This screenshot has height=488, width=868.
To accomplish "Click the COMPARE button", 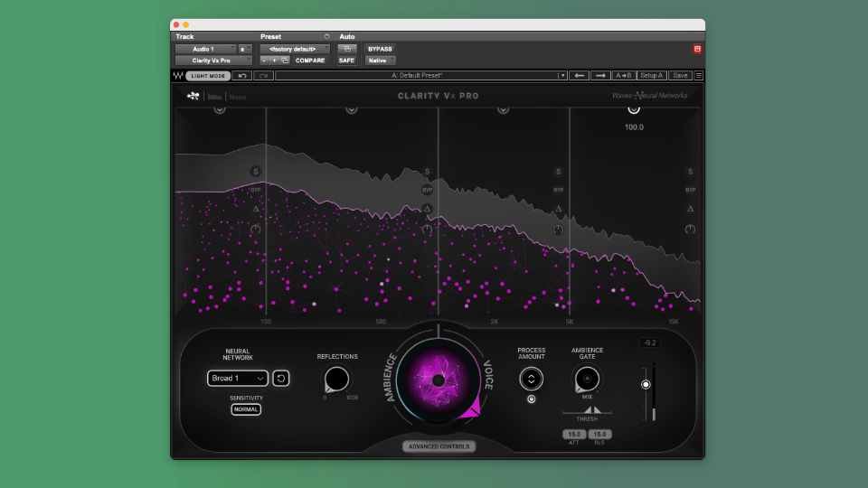I will [x=310, y=61].
